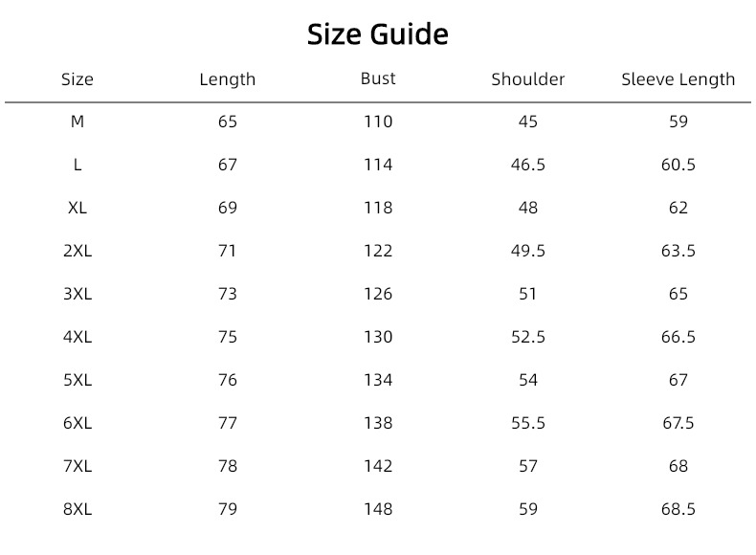756x555 pixels.
Task: Click the Bust column header
Action: pyautogui.click(x=378, y=78)
